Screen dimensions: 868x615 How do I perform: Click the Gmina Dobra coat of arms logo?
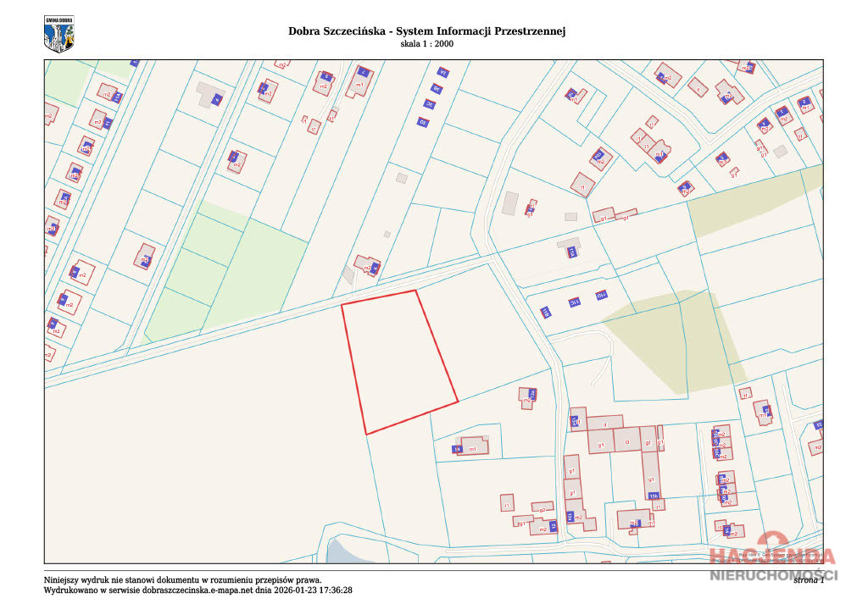click(x=58, y=34)
